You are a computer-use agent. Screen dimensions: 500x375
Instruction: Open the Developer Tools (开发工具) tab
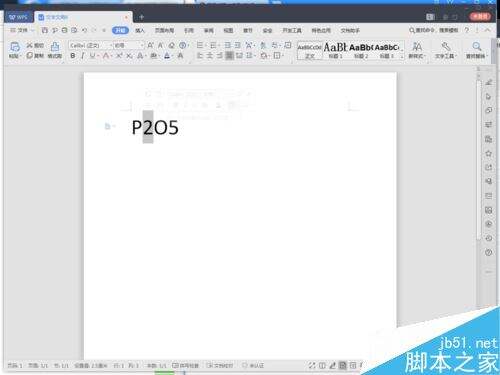click(292, 30)
